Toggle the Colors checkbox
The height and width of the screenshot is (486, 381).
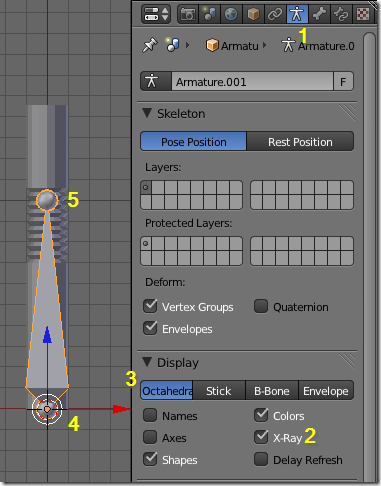point(261,415)
